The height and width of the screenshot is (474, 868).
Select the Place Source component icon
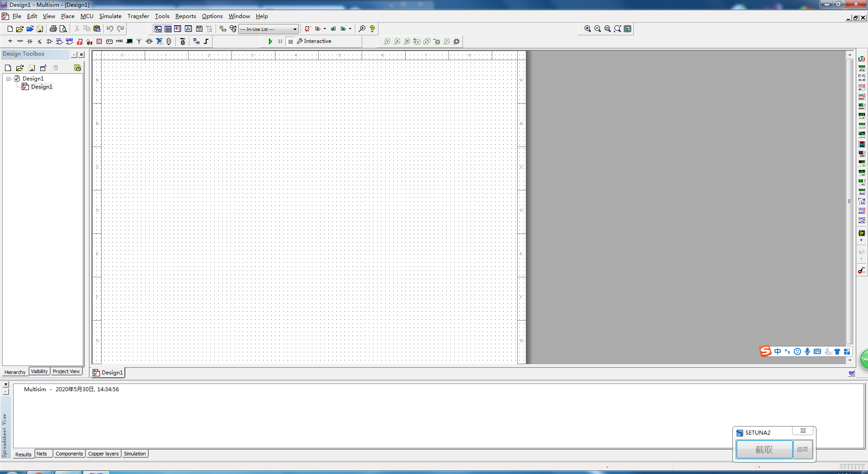[x=10, y=41]
